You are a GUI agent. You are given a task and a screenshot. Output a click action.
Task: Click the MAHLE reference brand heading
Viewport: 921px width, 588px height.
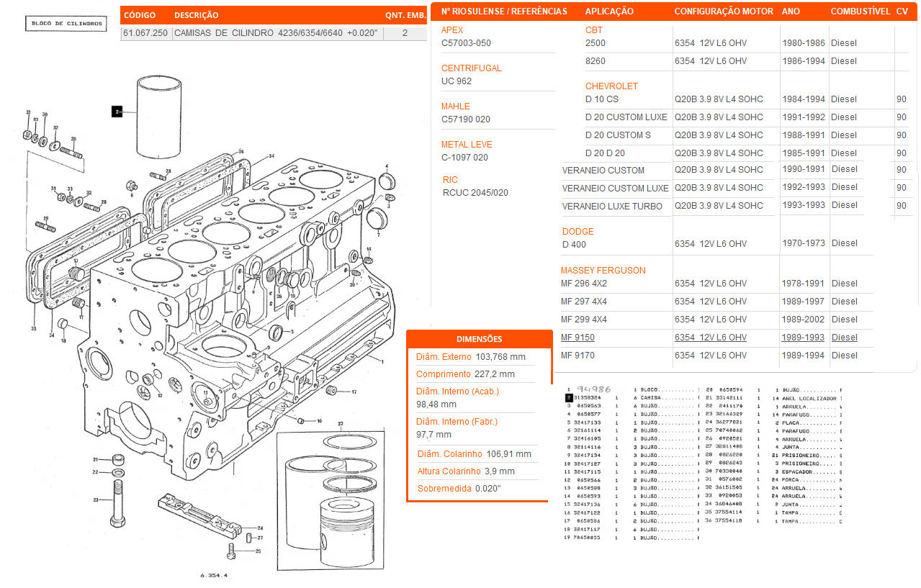[x=455, y=107]
